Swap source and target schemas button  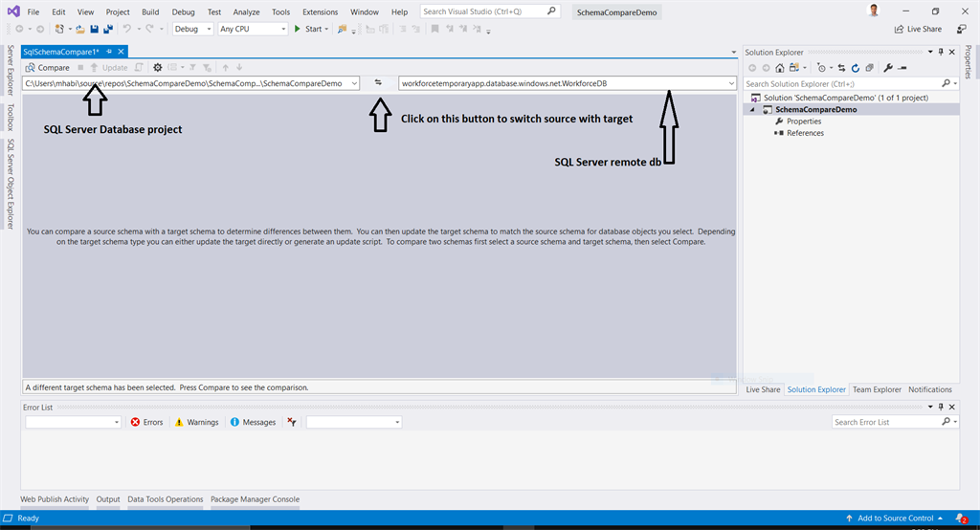coord(378,82)
